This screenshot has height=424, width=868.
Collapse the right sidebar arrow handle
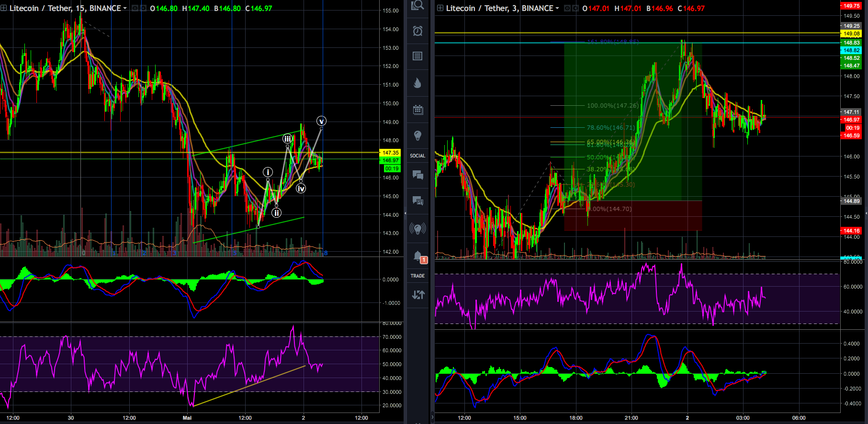[x=866, y=212]
